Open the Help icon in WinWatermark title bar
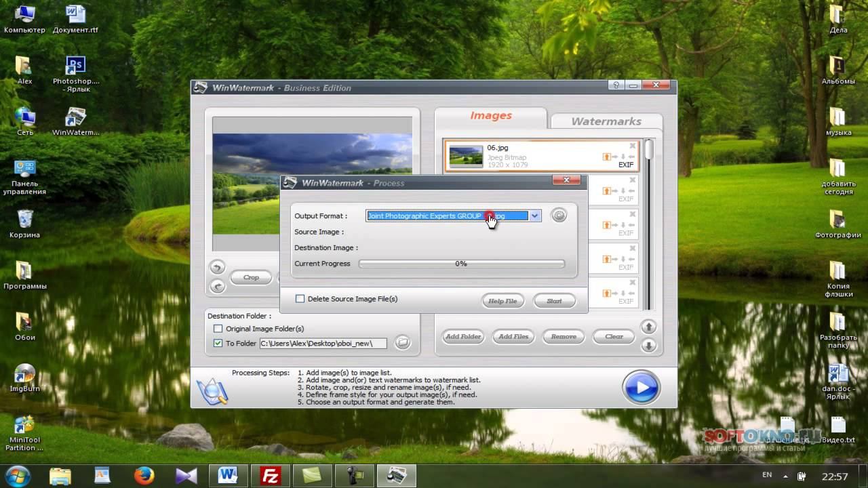The image size is (868, 488). pyautogui.click(x=616, y=85)
